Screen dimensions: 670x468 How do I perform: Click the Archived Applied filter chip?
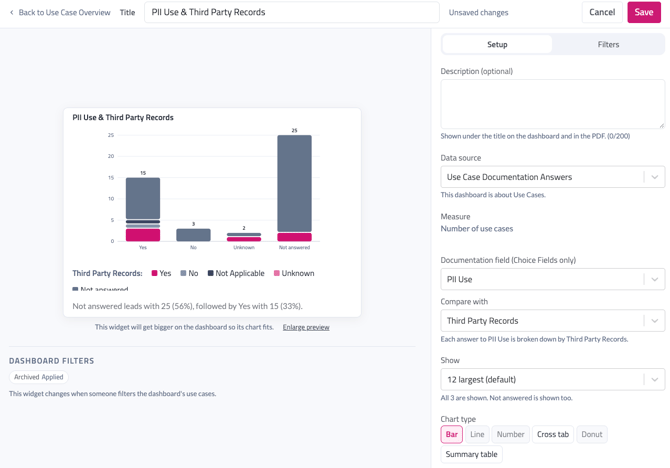pos(38,377)
